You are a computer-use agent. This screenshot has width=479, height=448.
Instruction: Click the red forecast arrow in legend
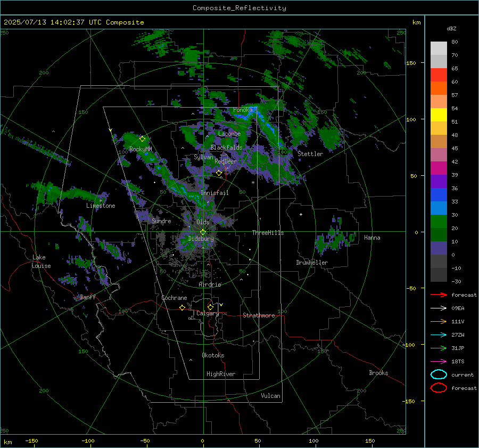click(439, 295)
